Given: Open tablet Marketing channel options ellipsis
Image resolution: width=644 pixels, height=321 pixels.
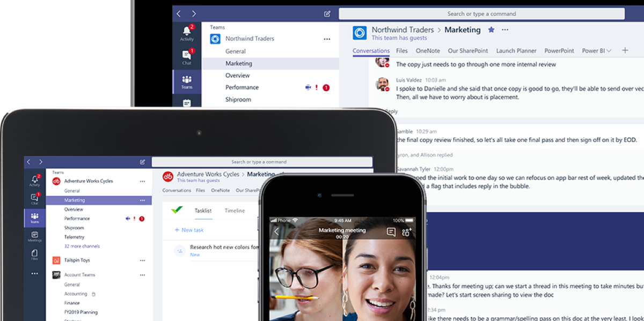Looking at the screenshot, I should [x=142, y=200].
